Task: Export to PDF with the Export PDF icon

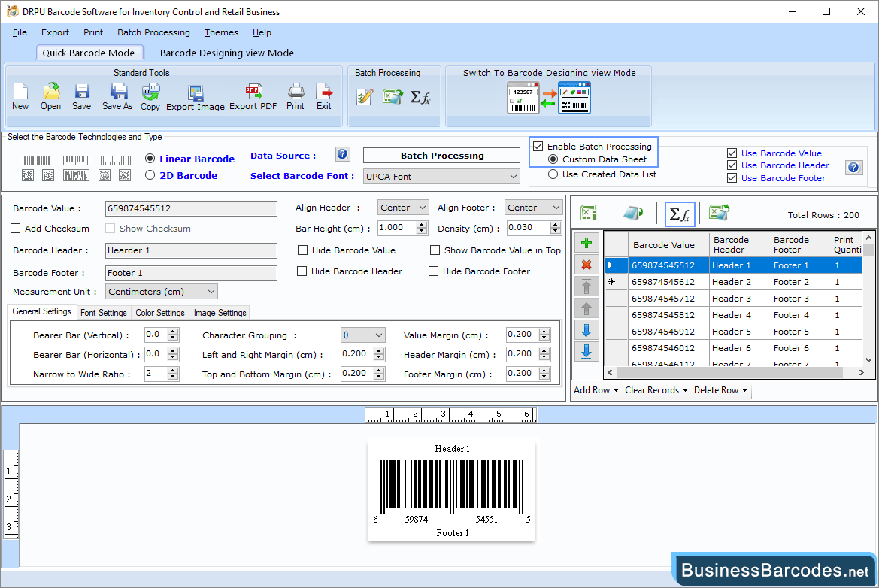Action: click(x=253, y=96)
